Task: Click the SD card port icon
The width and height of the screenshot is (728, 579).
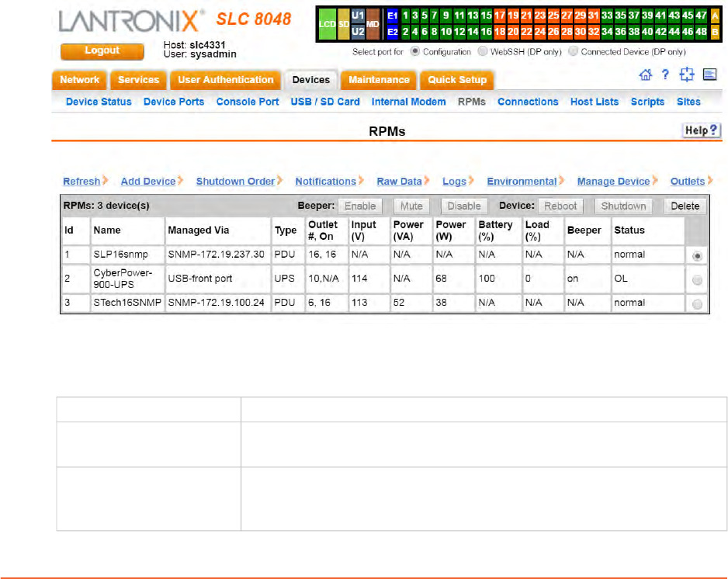Action: click(342, 24)
